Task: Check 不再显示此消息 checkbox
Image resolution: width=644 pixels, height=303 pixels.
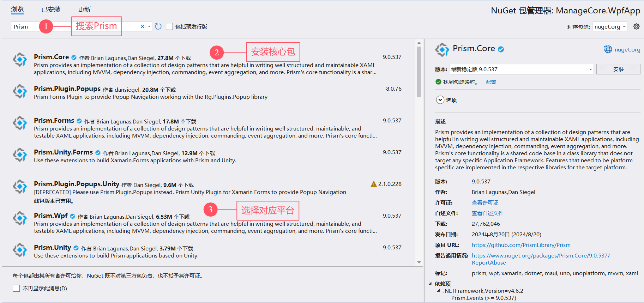Action: [x=16, y=288]
